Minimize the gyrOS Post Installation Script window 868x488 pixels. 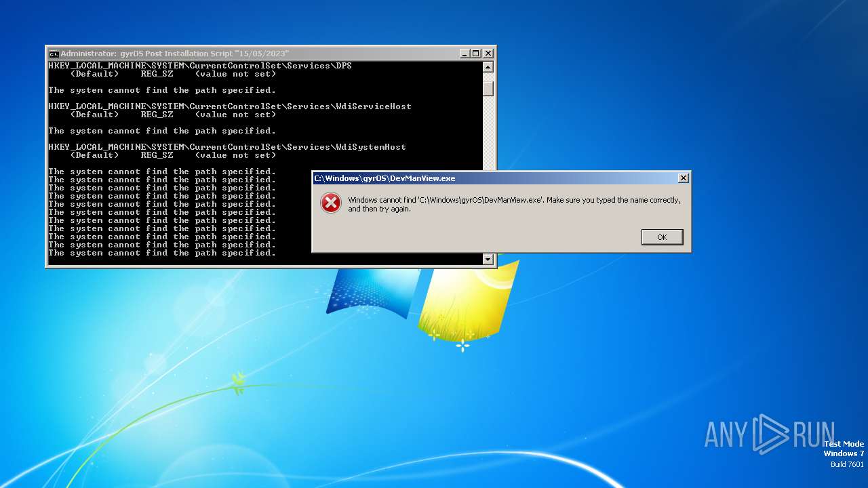[465, 54]
